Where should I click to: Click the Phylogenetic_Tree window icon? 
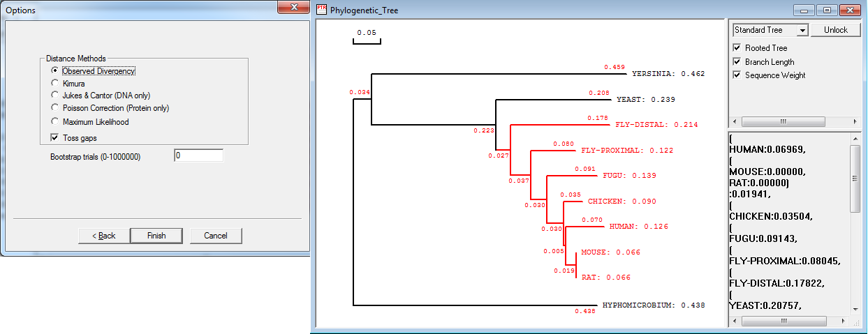point(321,9)
